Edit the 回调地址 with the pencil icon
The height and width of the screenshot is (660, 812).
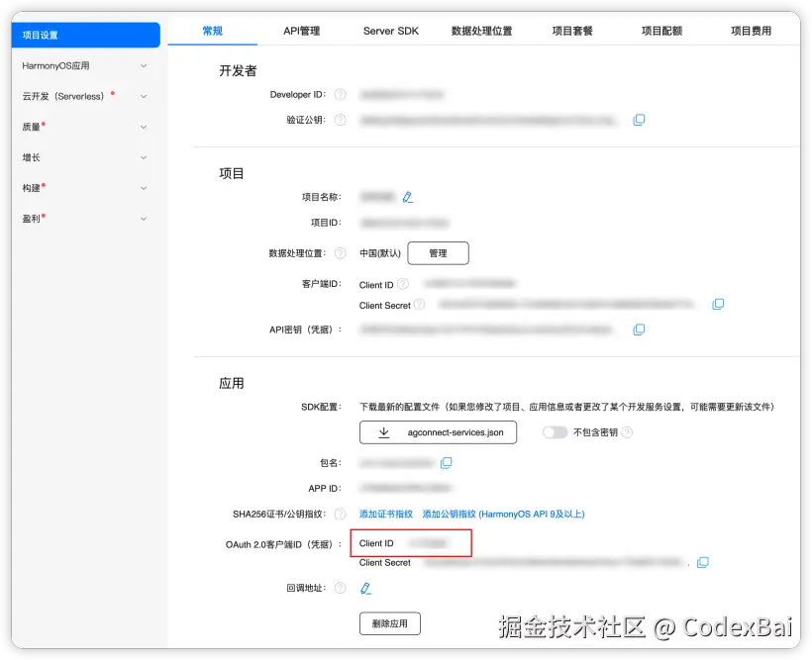tap(365, 589)
